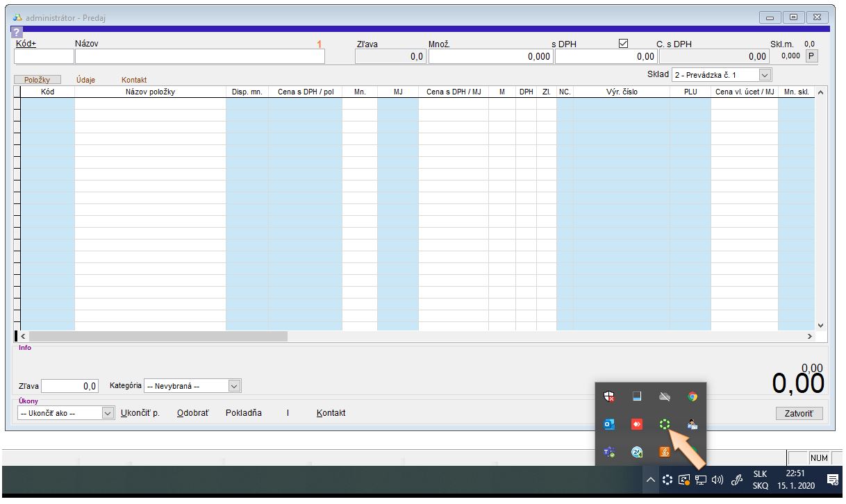The height and width of the screenshot is (504, 846).
Task: Toggle the s DPH checkbox
Action: (x=623, y=44)
